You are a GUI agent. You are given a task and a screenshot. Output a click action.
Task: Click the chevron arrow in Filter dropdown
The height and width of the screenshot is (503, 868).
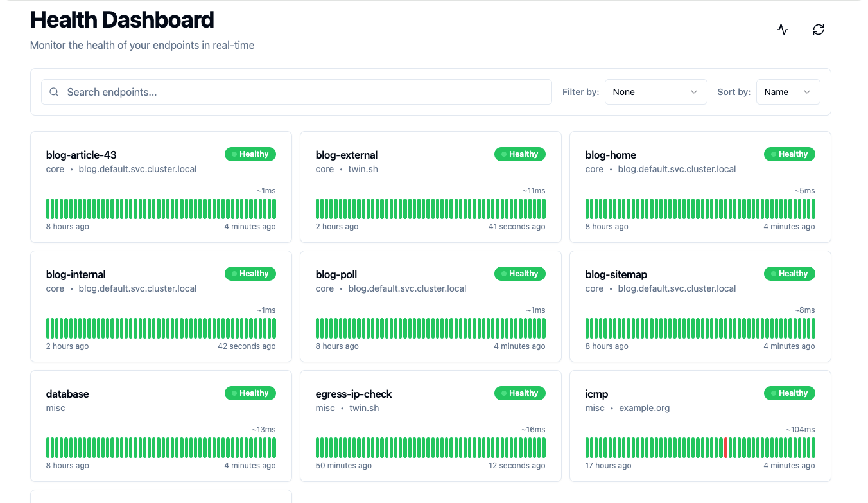coord(694,92)
